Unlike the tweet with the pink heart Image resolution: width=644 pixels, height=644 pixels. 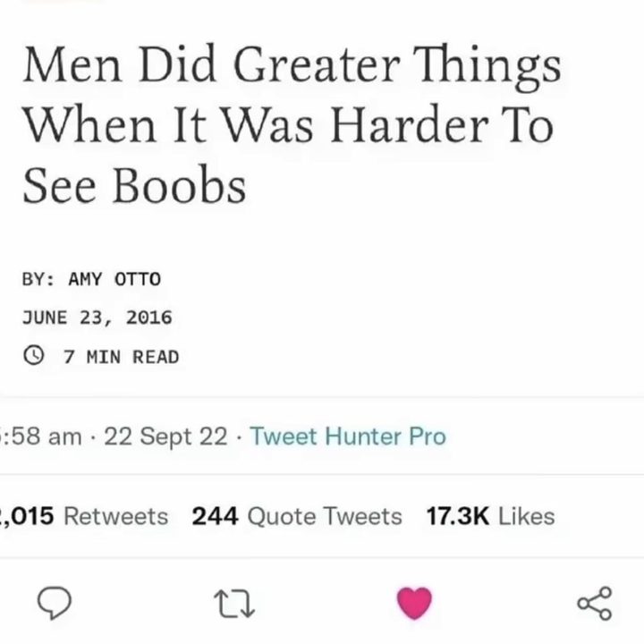point(414,603)
